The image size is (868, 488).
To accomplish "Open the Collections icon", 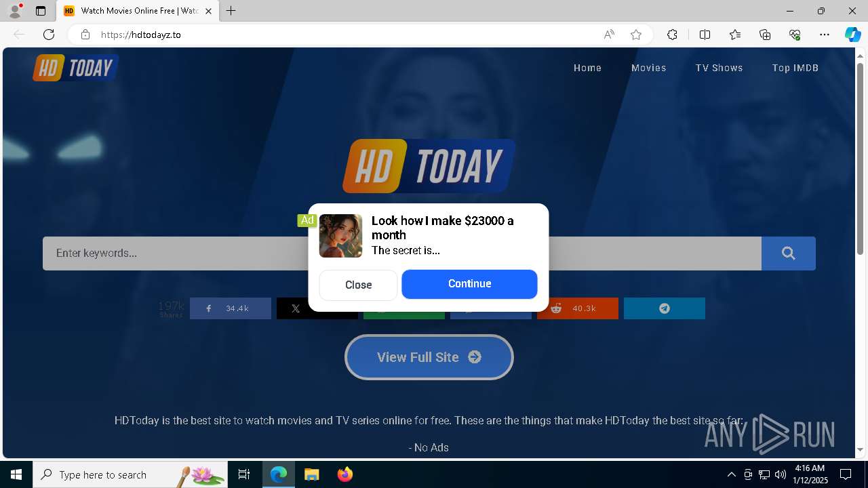I will 765,35.
